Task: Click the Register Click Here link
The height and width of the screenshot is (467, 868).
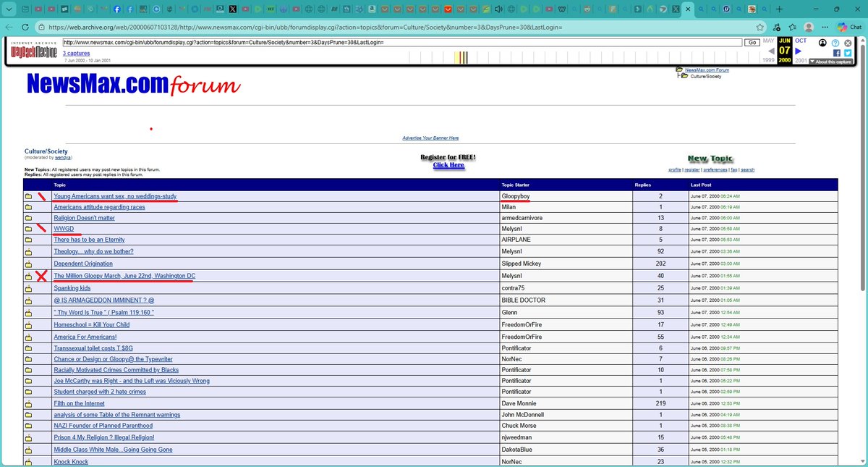Action: pyautogui.click(x=448, y=165)
